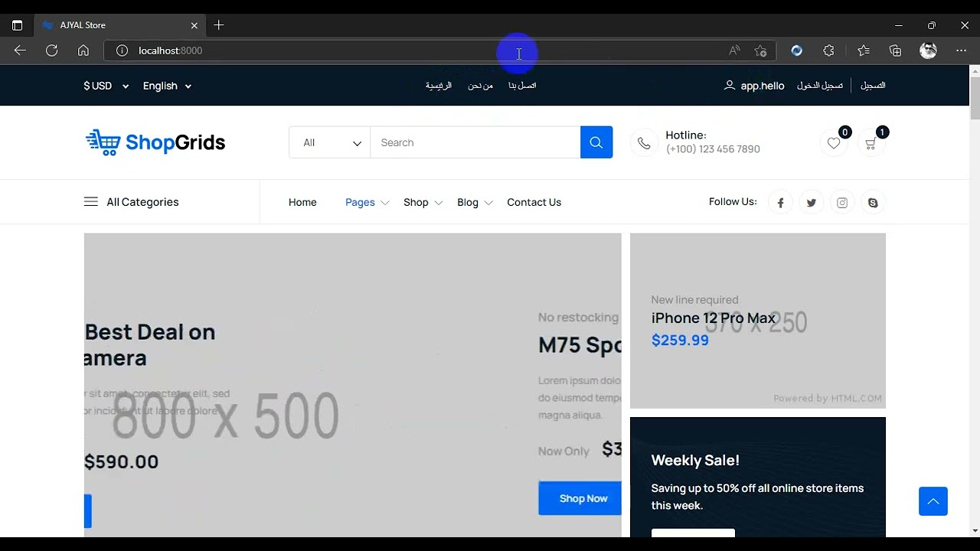Screen dimensions: 980x551
Task: Reload the page with refresh icon
Action: click(51, 51)
